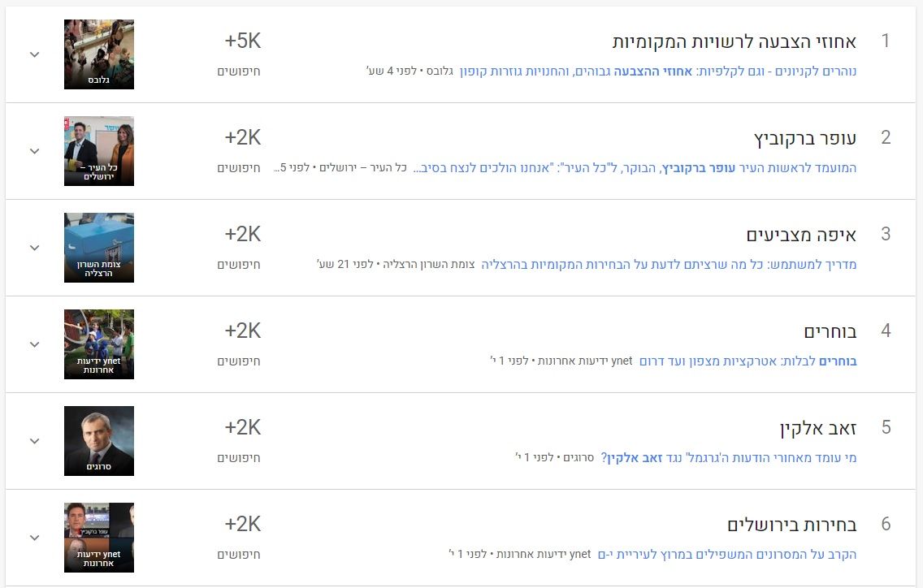The image size is (923, 588).
Task: Open the סרוגים portrait thumbnail of זאב אלקין
Action: pyautogui.click(x=99, y=440)
